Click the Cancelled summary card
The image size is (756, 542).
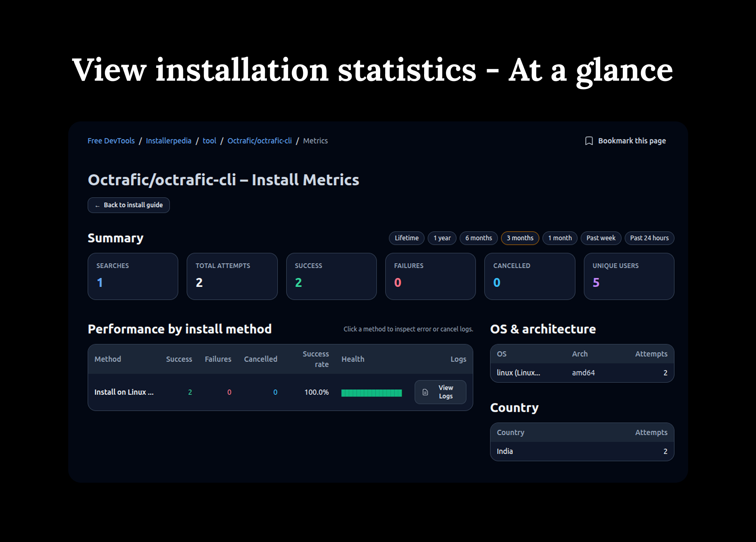tap(530, 276)
